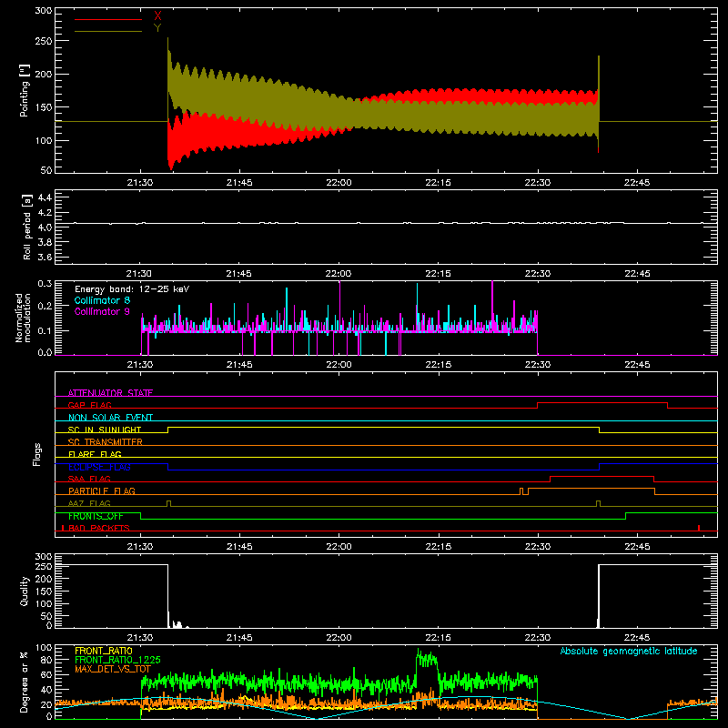Click the Roll period tick value 4.4
728x728 pixels.
(x=45, y=197)
